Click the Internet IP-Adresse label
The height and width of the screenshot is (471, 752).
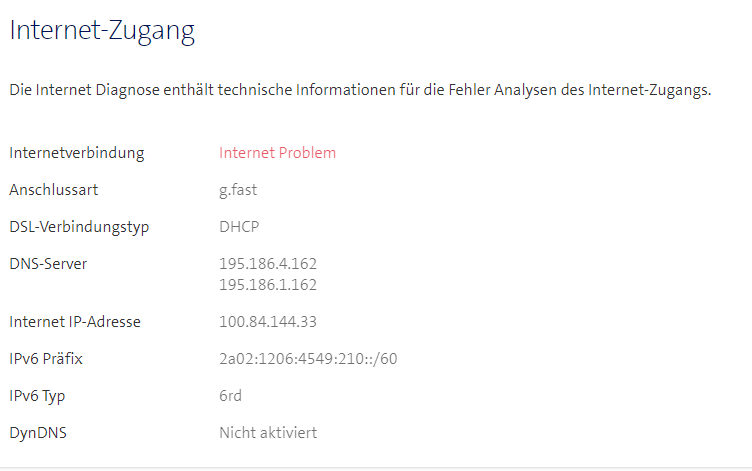(75, 322)
